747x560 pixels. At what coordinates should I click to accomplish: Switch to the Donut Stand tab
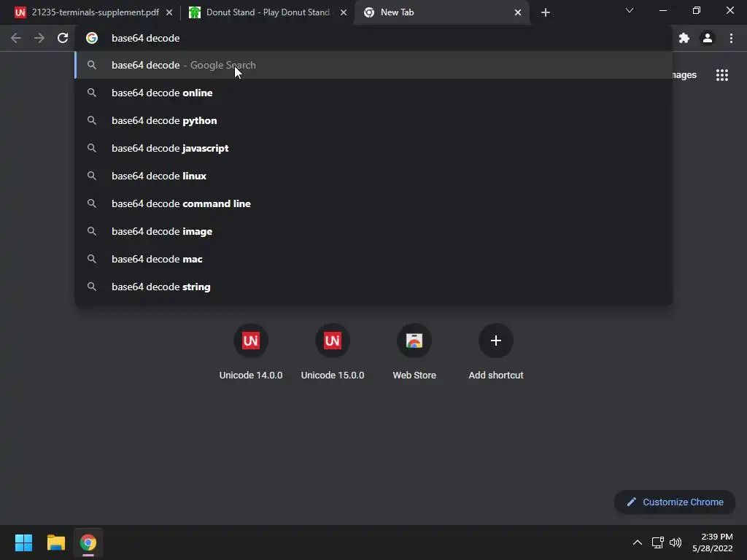click(268, 12)
